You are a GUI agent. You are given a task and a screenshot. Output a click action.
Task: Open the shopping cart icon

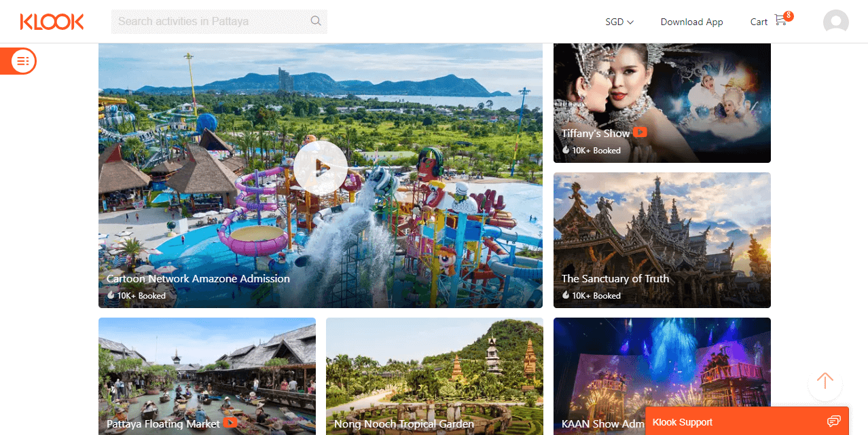tap(780, 20)
